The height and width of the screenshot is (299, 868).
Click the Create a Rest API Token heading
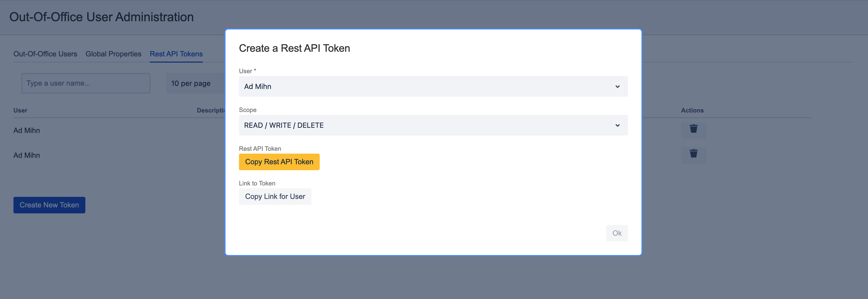pyautogui.click(x=294, y=48)
